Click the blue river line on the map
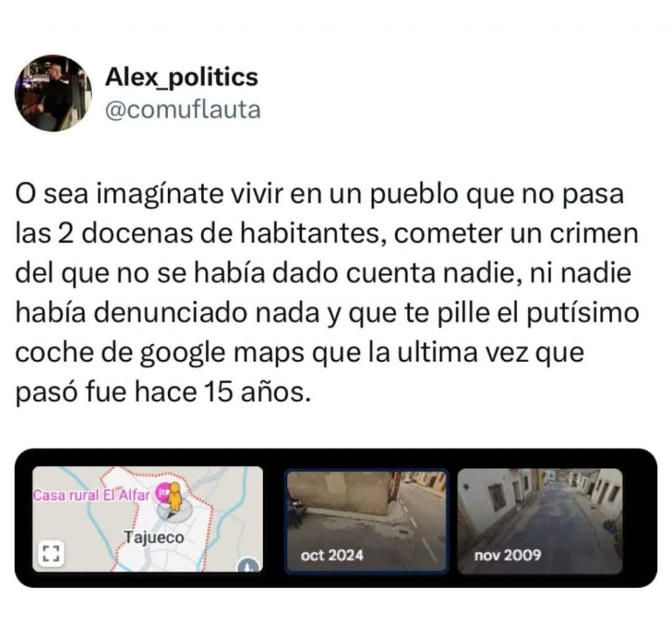 point(92,519)
